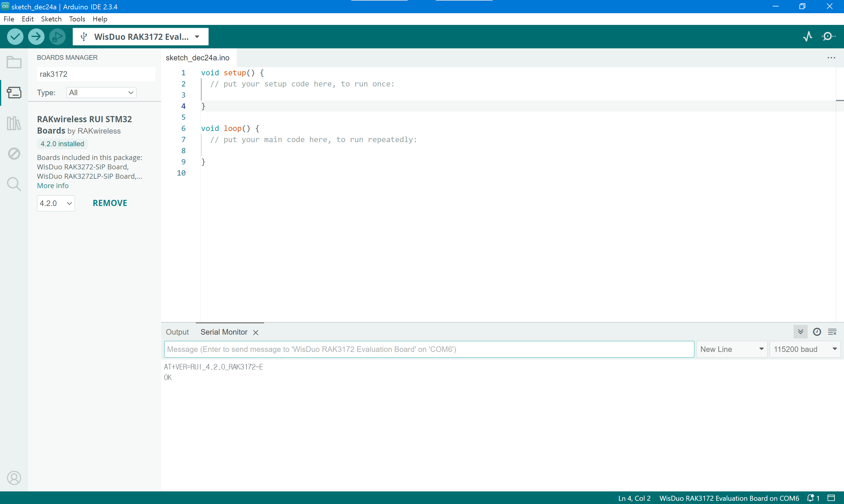Click 'RAKwireless RUI STM32 Boards' title

[x=84, y=125]
